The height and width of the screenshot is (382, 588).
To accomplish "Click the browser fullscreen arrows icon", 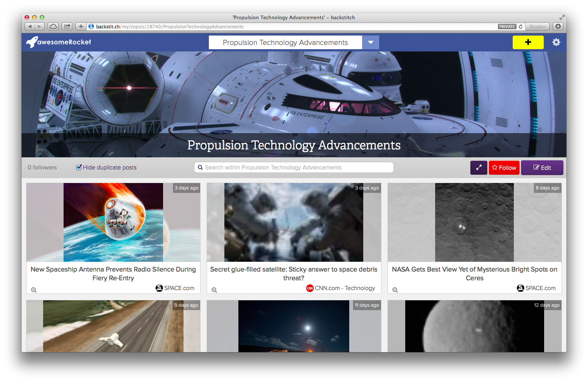I will [x=562, y=17].
